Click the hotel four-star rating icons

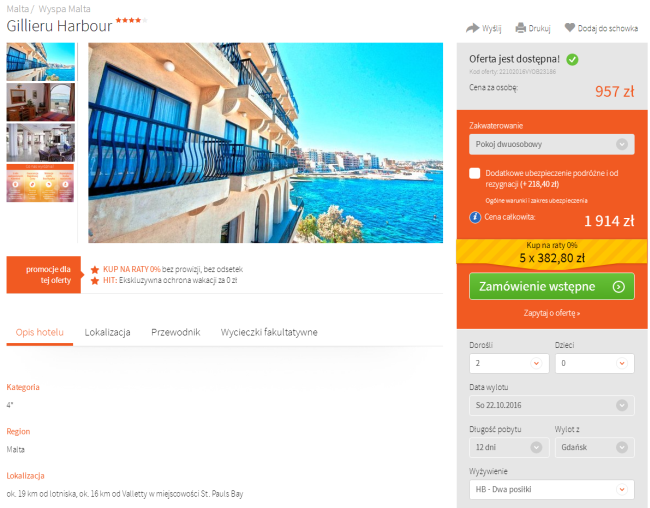131,20
